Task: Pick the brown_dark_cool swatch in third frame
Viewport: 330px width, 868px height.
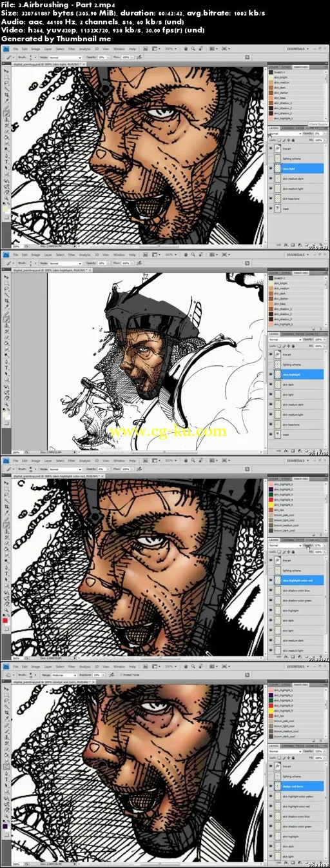Action: click(x=295, y=530)
